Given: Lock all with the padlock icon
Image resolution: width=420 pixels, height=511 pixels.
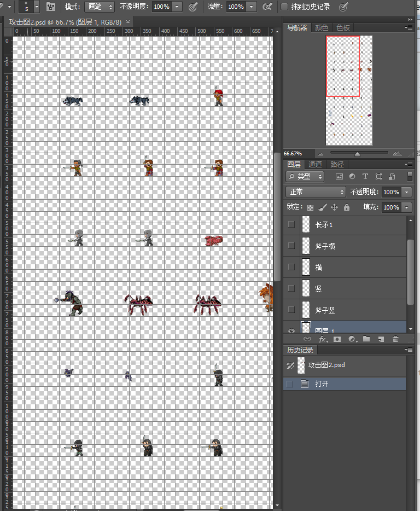Looking at the screenshot, I should point(347,207).
